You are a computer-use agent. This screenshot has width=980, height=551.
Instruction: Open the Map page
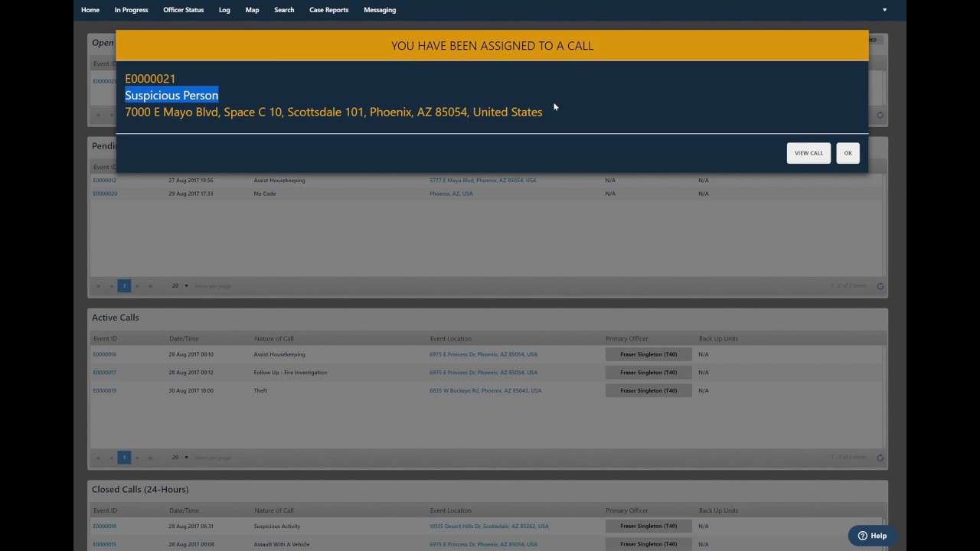point(252,10)
